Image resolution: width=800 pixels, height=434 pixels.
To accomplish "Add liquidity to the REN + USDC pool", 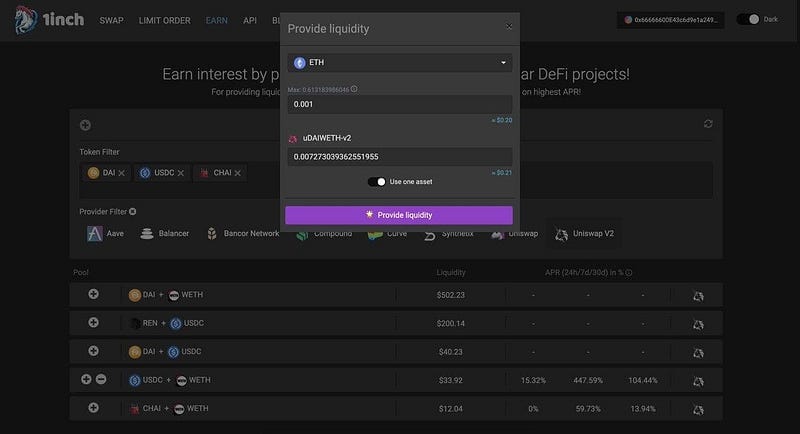I will point(94,323).
